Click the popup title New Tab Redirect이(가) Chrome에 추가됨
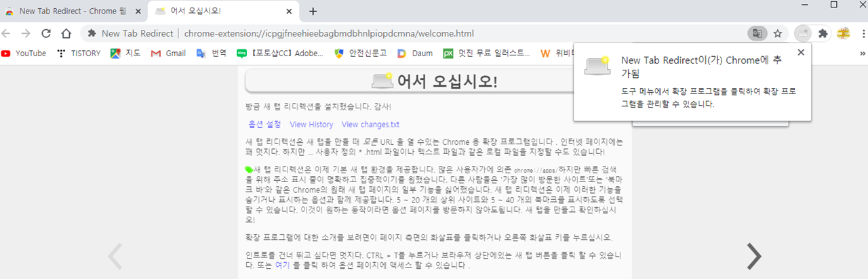 pos(702,66)
